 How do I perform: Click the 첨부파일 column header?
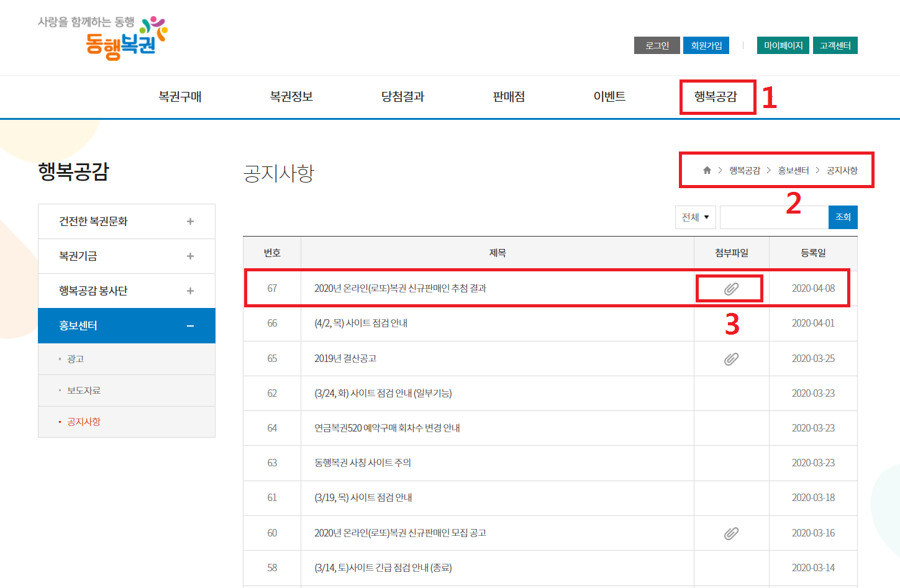732,253
